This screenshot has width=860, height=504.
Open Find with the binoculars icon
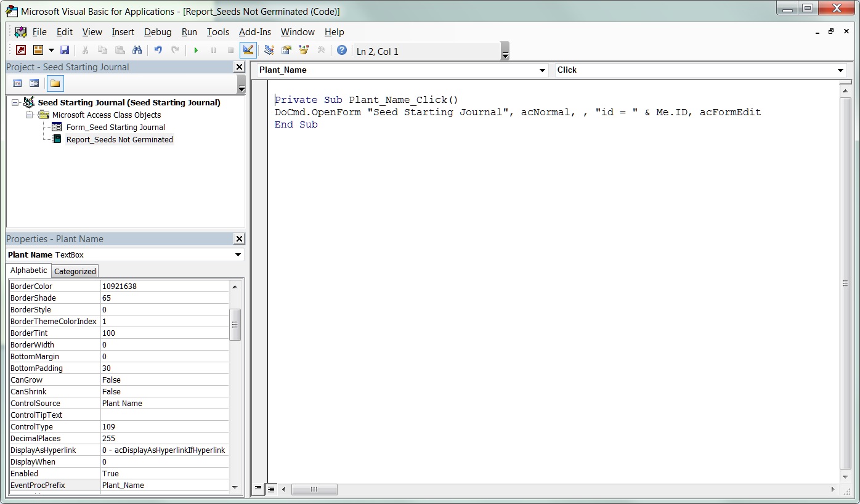(x=137, y=51)
